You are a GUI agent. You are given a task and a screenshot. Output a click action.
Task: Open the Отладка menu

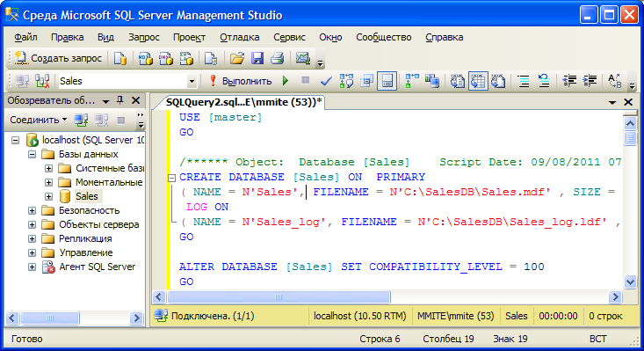pos(240,37)
